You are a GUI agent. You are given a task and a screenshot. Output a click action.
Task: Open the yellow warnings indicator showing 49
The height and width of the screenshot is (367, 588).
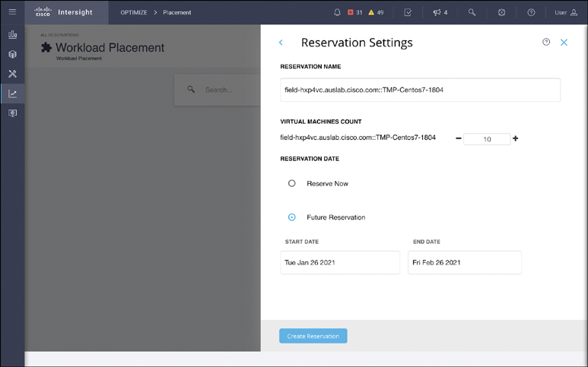tap(376, 12)
